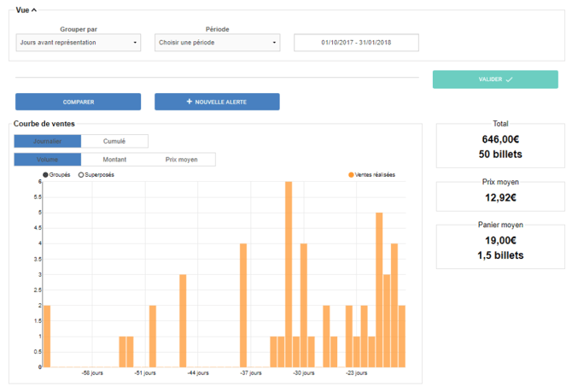
Task: Select the Montant view tab
Action: click(114, 160)
